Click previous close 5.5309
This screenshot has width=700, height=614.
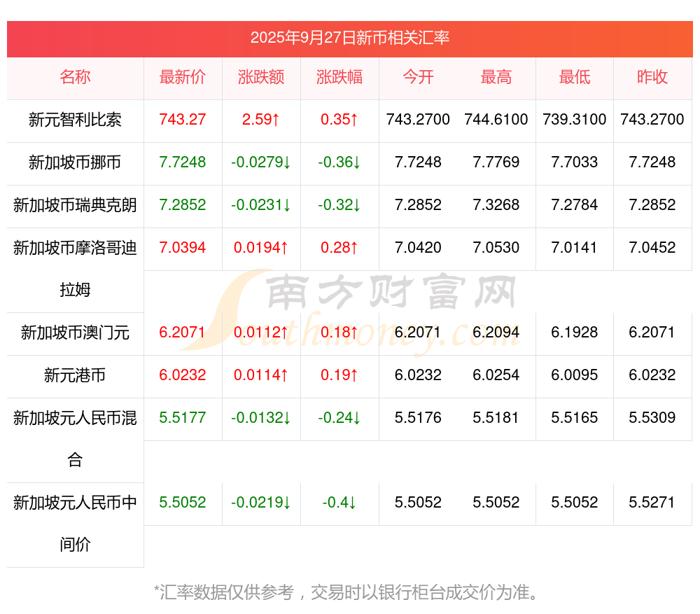click(652, 417)
